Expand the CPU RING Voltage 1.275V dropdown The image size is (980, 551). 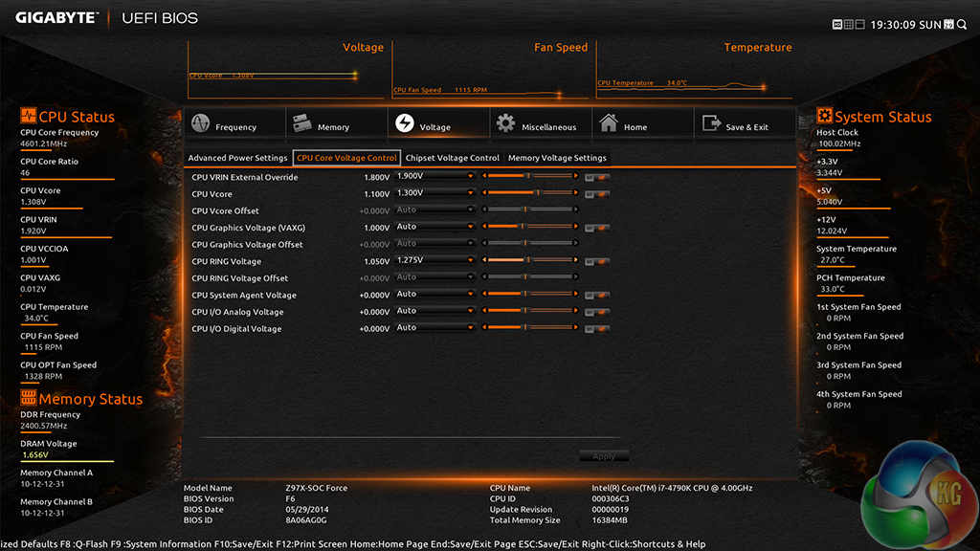(435, 260)
